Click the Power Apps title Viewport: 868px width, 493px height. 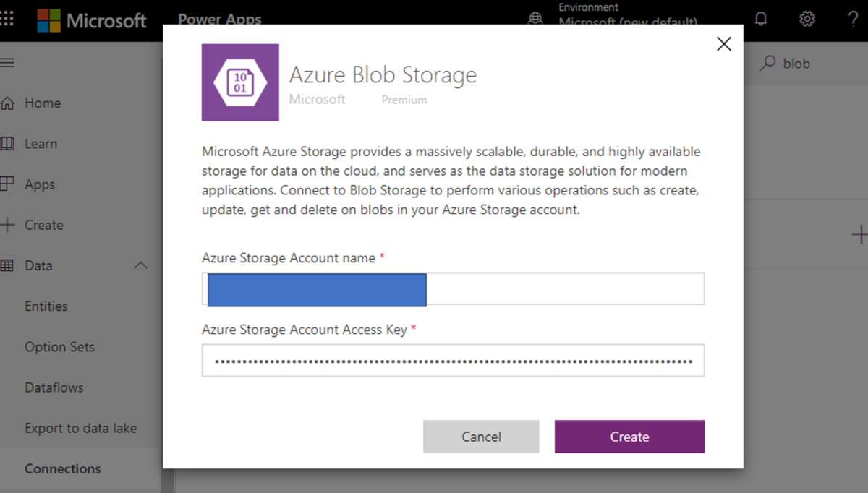tap(220, 20)
